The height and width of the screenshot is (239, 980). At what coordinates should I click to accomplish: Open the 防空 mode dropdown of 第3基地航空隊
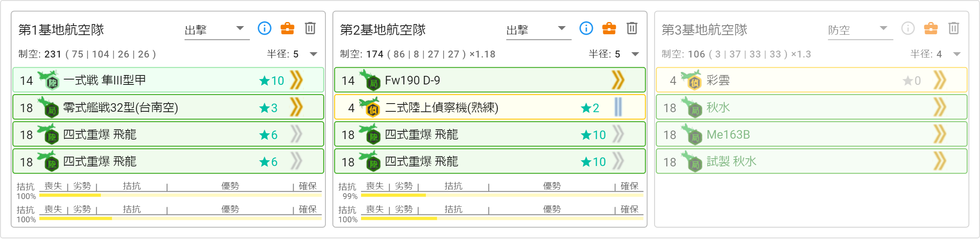coord(860,30)
